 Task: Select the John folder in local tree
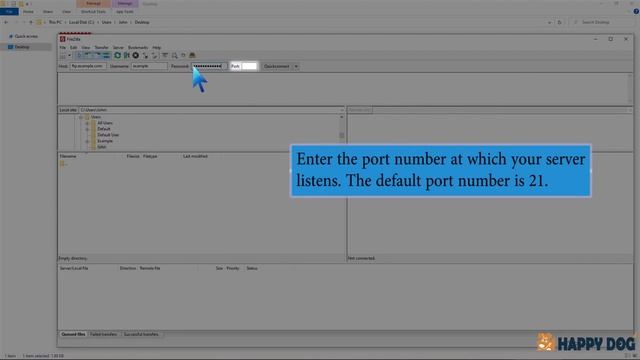click(102, 147)
